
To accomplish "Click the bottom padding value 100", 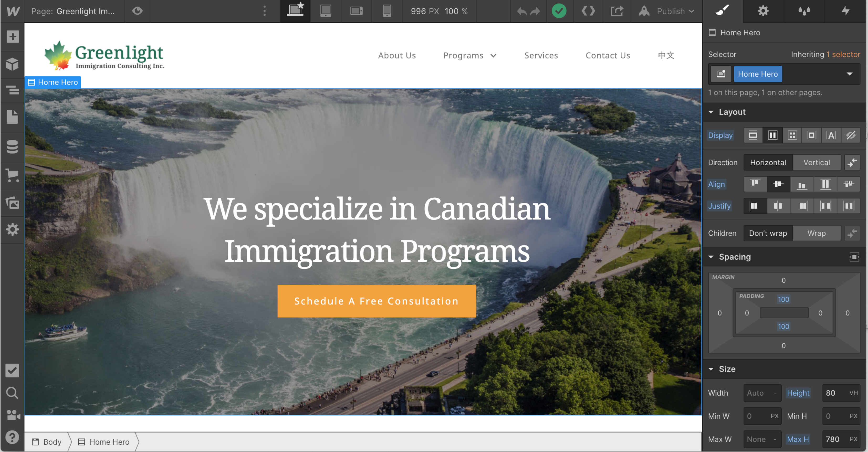I will point(783,326).
